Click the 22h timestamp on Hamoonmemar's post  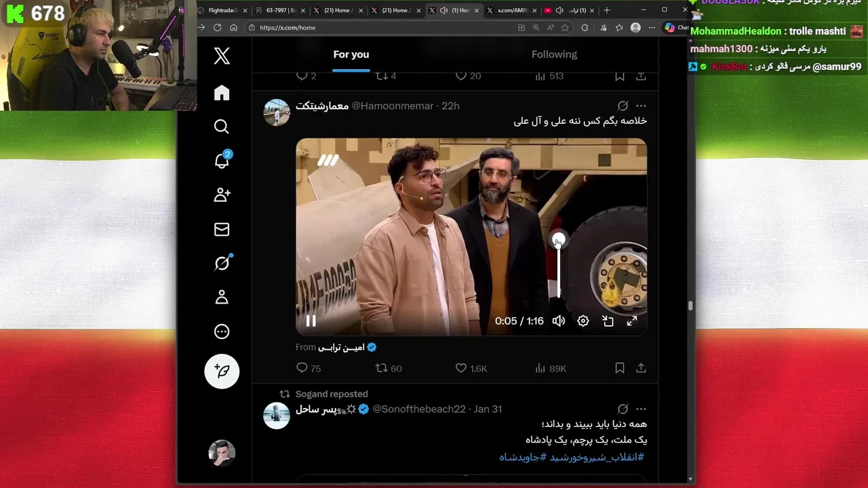pos(450,106)
